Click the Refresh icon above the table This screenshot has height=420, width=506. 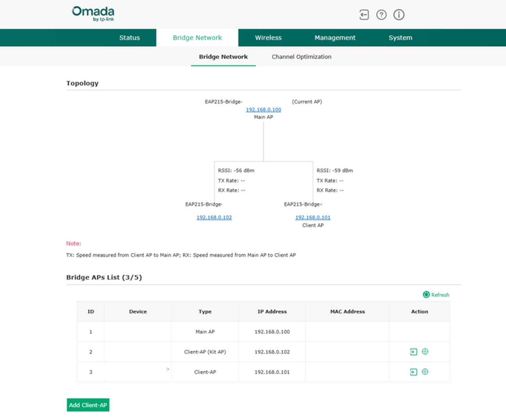426,295
